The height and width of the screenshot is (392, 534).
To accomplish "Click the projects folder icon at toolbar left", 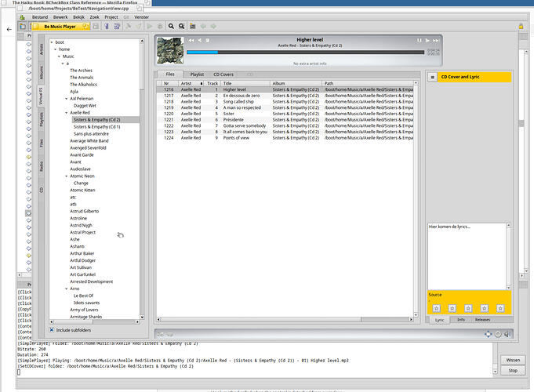I will coord(23,26).
